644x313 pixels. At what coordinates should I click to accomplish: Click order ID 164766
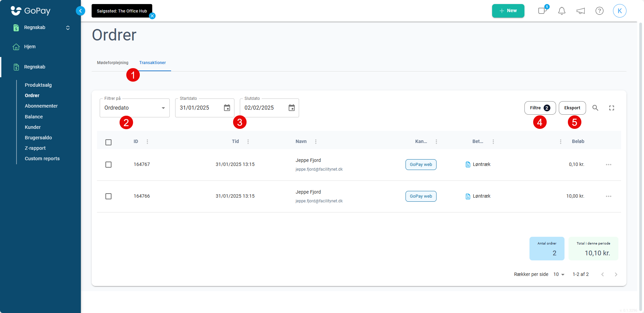coord(142,196)
